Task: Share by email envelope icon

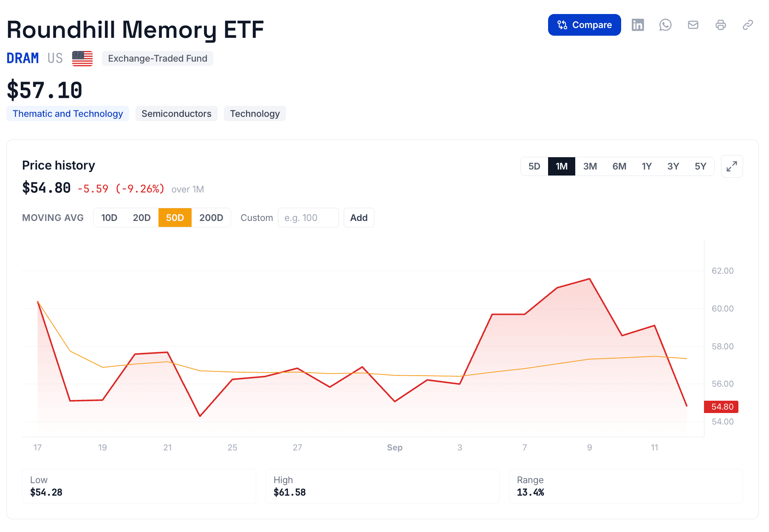Action: point(693,25)
